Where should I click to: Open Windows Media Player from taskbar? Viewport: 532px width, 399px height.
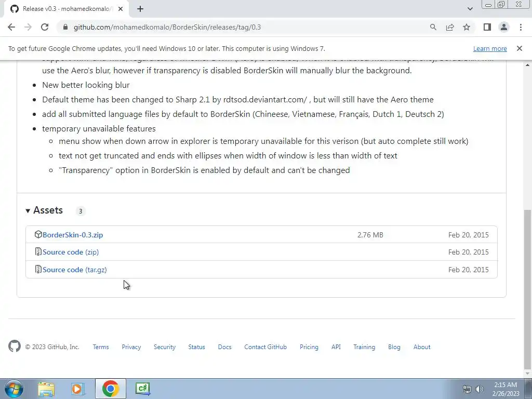click(x=78, y=389)
